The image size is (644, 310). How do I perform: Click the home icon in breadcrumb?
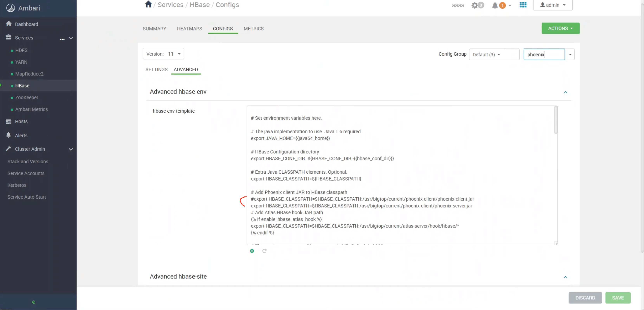click(x=148, y=4)
